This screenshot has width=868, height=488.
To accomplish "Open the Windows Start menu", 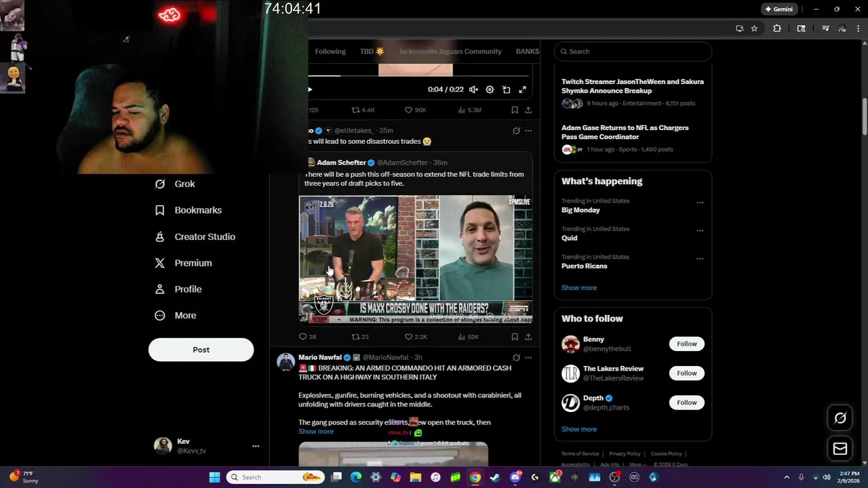I will [x=214, y=477].
